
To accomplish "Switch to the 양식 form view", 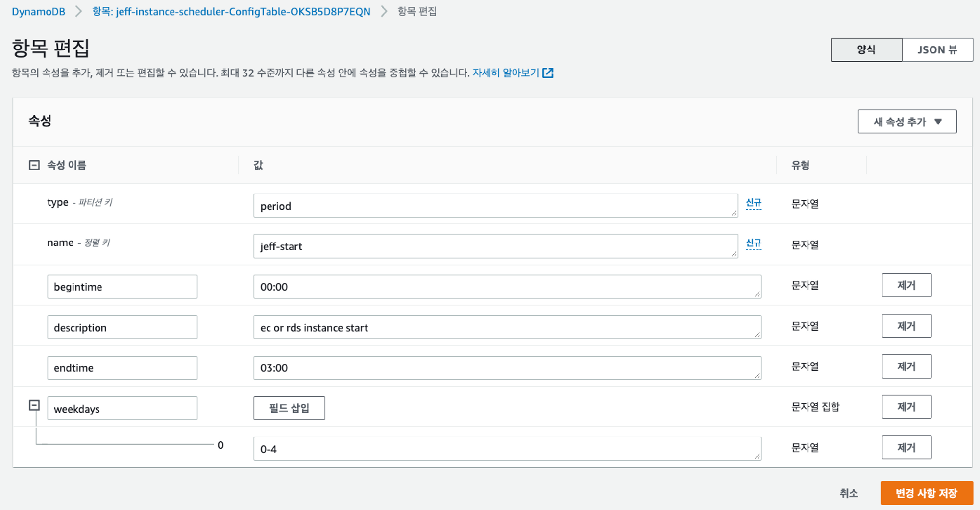I will click(866, 49).
